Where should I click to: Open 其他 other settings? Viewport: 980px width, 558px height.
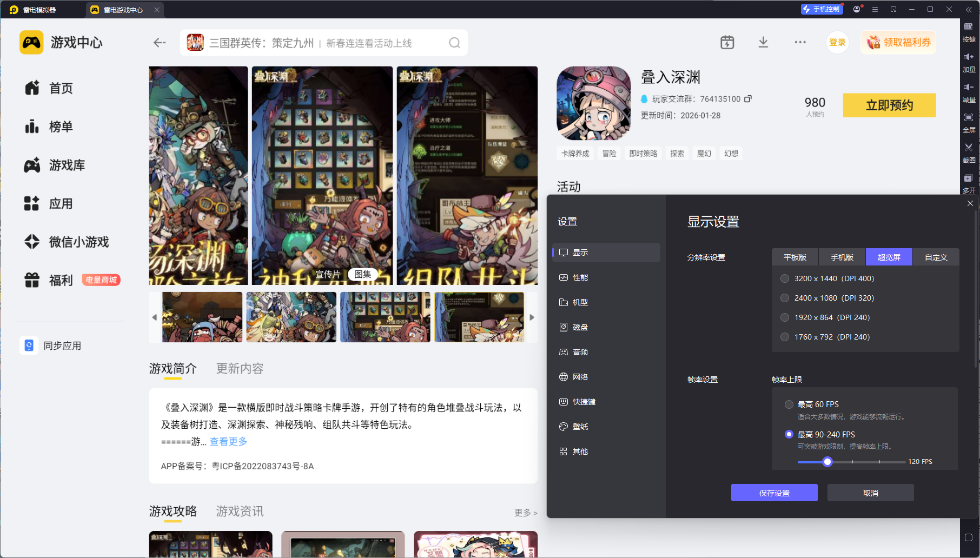point(606,451)
